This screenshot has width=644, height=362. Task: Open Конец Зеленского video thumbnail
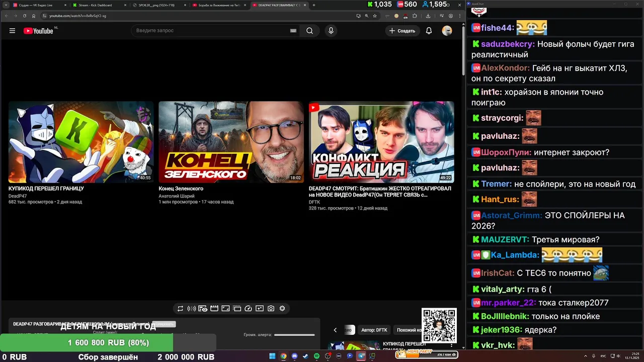(231, 142)
